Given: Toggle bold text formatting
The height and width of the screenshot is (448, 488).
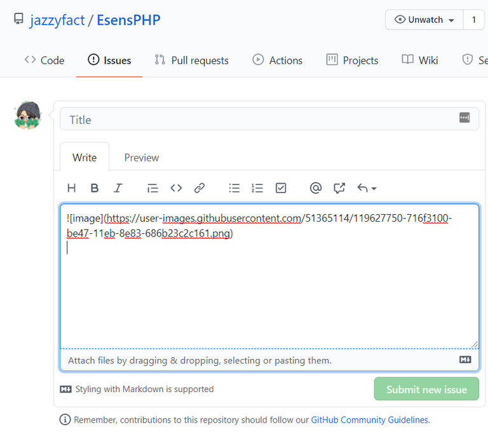Looking at the screenshot, I should tap(95, 188).
